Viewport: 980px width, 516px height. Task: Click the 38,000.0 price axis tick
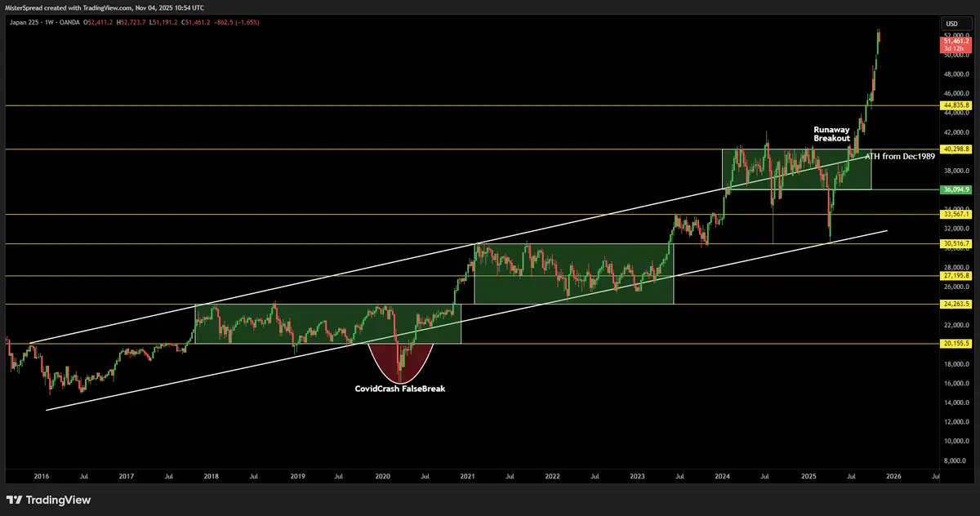point(957,171)
